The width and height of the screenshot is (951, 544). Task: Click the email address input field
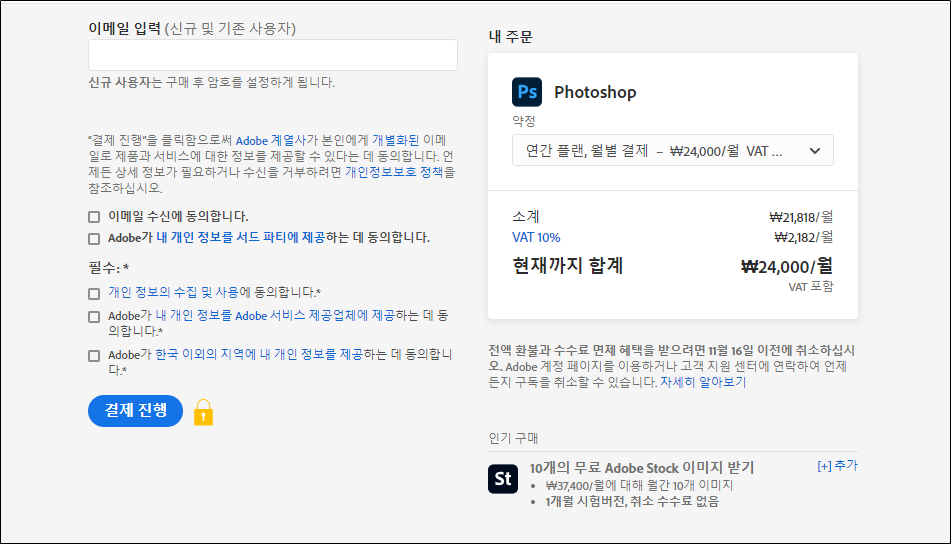[x=273, y=55]
